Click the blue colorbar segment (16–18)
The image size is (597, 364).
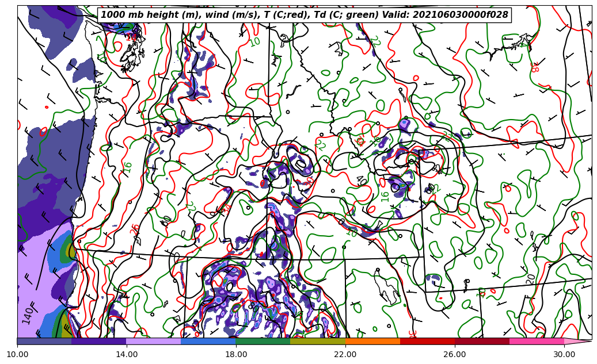208,341
